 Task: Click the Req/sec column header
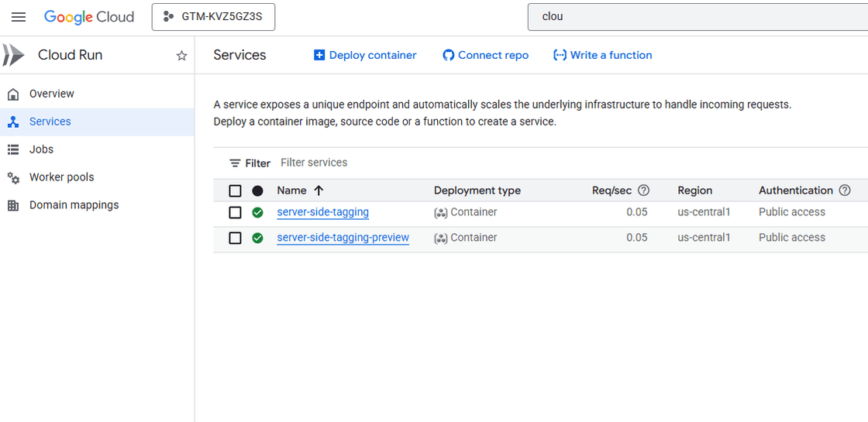tap(611, 190)
